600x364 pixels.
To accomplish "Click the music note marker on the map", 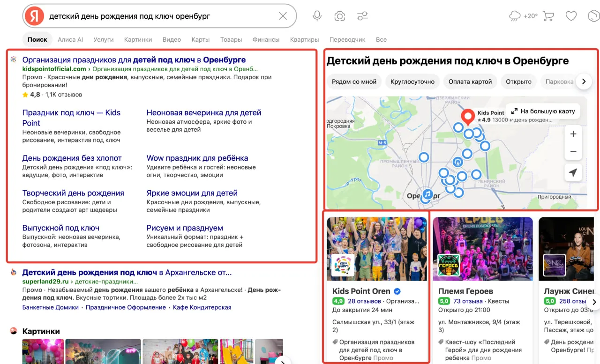I will click(x=427, y=193).
